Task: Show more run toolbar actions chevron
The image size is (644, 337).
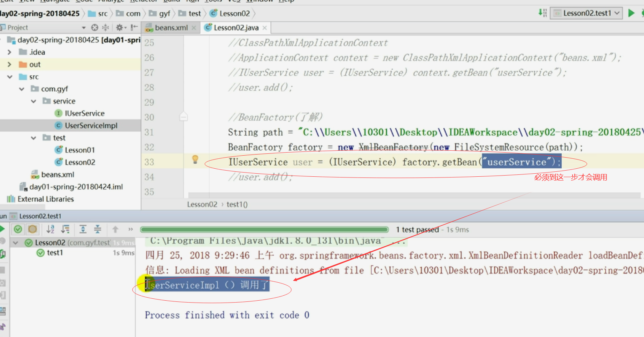Action: click(x=131, y=229)
